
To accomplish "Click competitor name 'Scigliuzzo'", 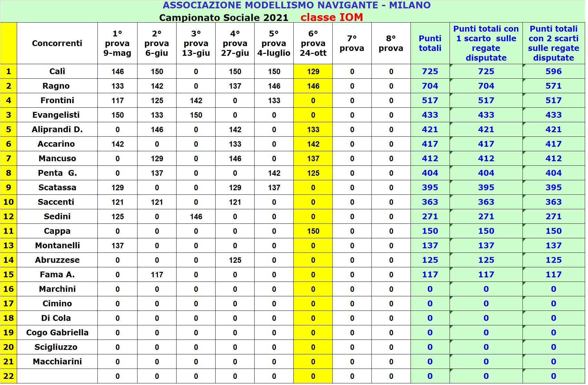I will pyautogui.click(x=56, y=347).
